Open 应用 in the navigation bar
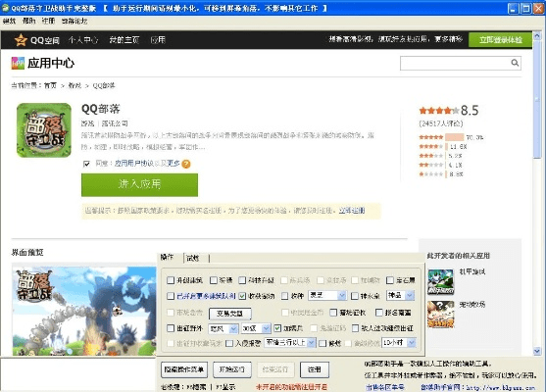This screenshot has height=392, width=546. pos(158,40)
